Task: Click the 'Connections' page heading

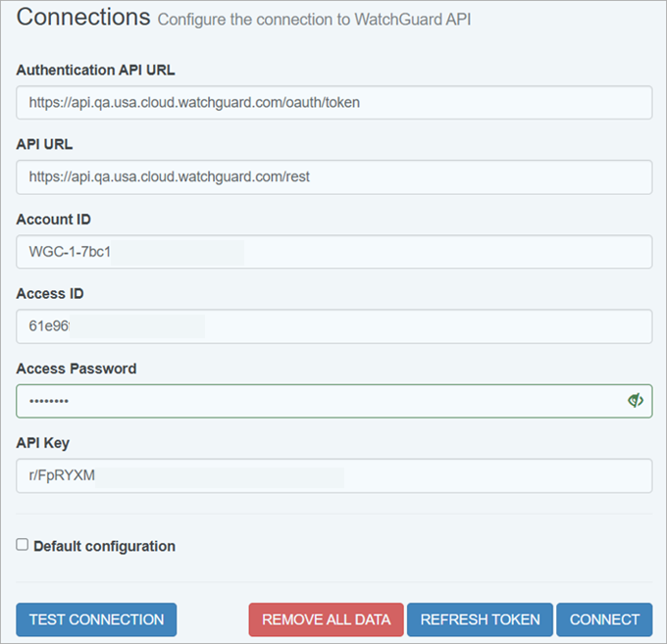Action: [83, 17]
